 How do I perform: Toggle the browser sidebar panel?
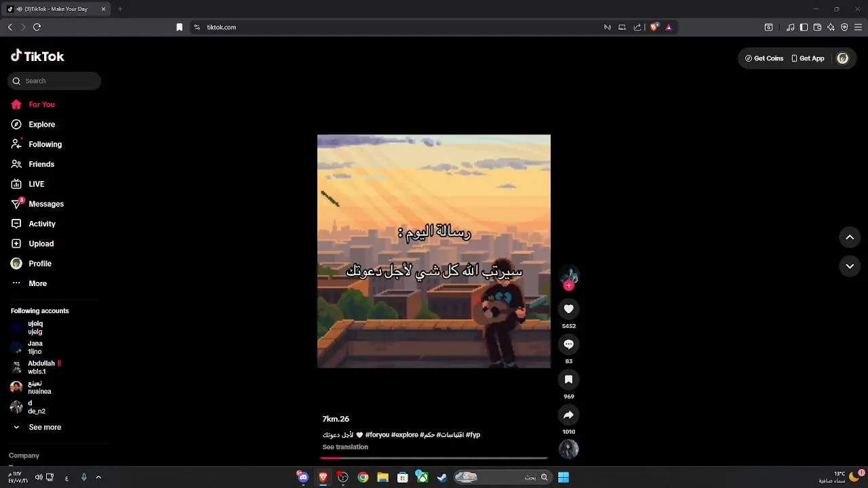pos(804,27)
